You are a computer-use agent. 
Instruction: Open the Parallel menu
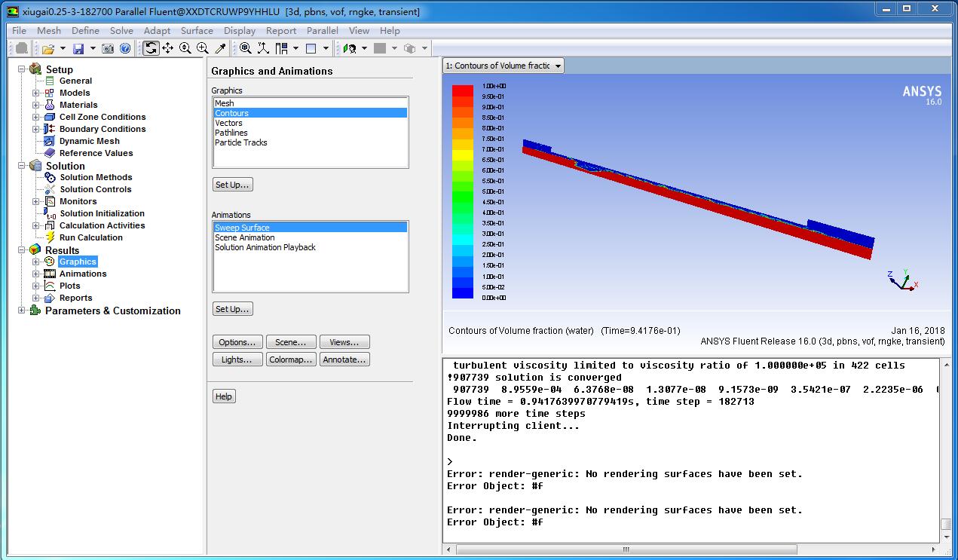[x=323, y=31]
